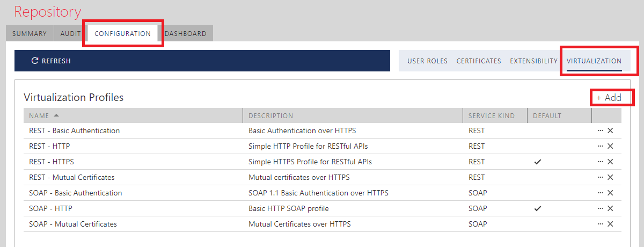Open more options for SOAP - HTTP profile
The height and width of the screenshot is (247, 644).
tap(600, 208)
